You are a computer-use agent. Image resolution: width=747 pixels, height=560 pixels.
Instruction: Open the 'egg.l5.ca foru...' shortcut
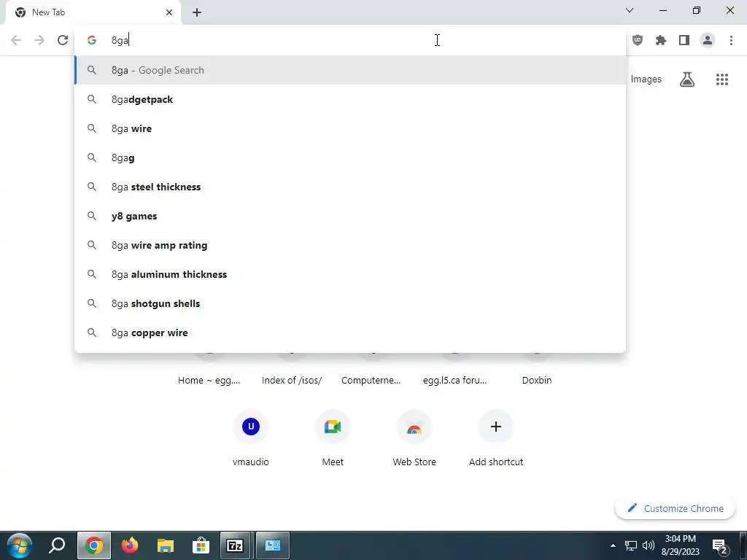point(455,380)
